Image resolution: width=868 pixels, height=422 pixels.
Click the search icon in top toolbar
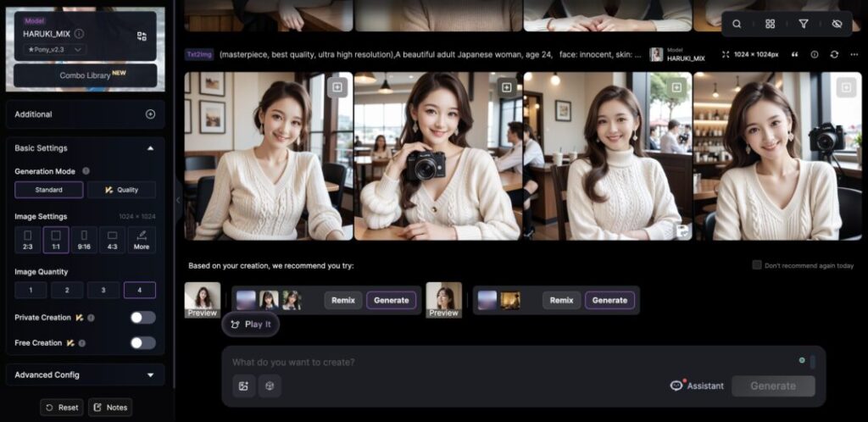point(737,24)
